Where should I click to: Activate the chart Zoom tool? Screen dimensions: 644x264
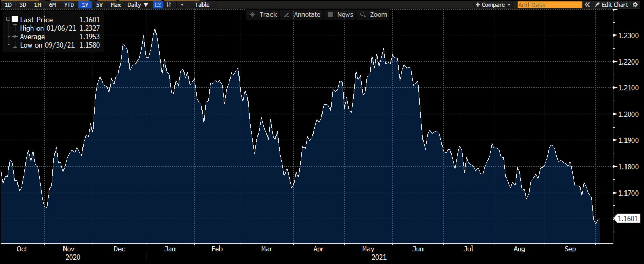pyautogui.click(x=373, y=15)
